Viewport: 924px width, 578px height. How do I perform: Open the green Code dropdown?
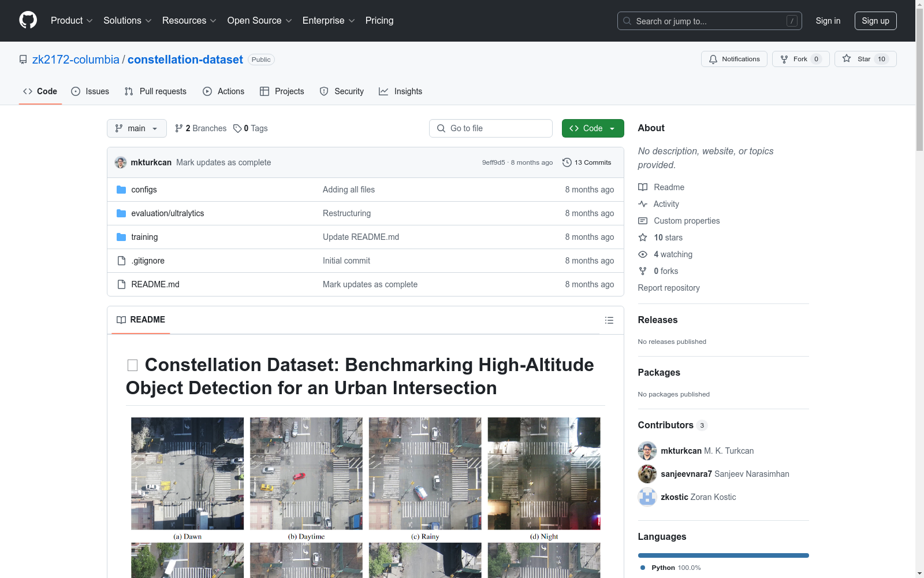593,128
